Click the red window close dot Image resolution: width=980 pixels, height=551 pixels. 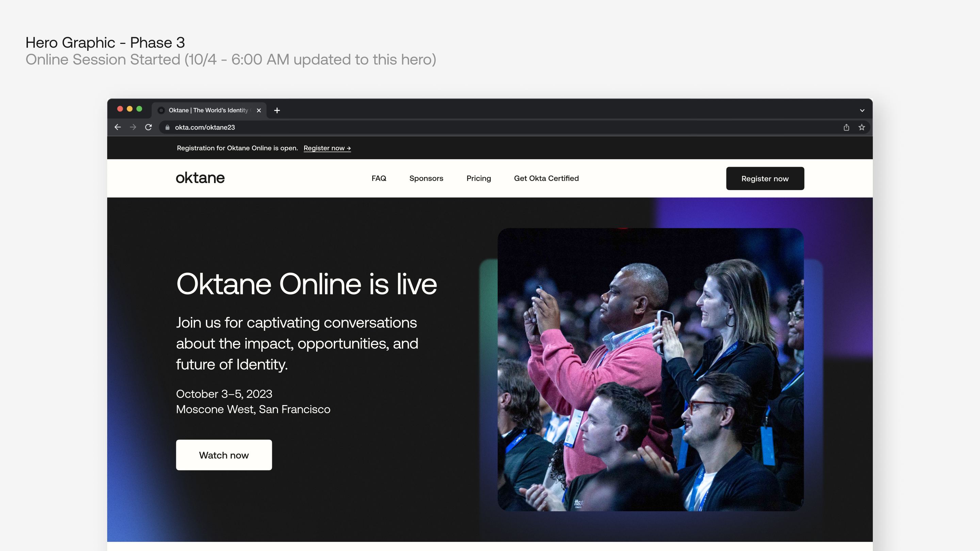(120, 109)
